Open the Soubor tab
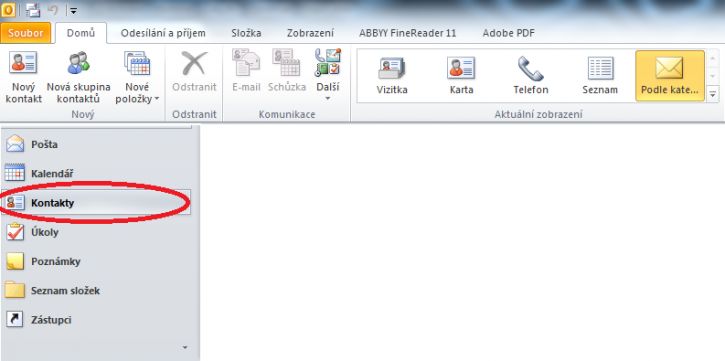Image resolution: width=725 pixels, height=361 pixels. pos(25,33)
